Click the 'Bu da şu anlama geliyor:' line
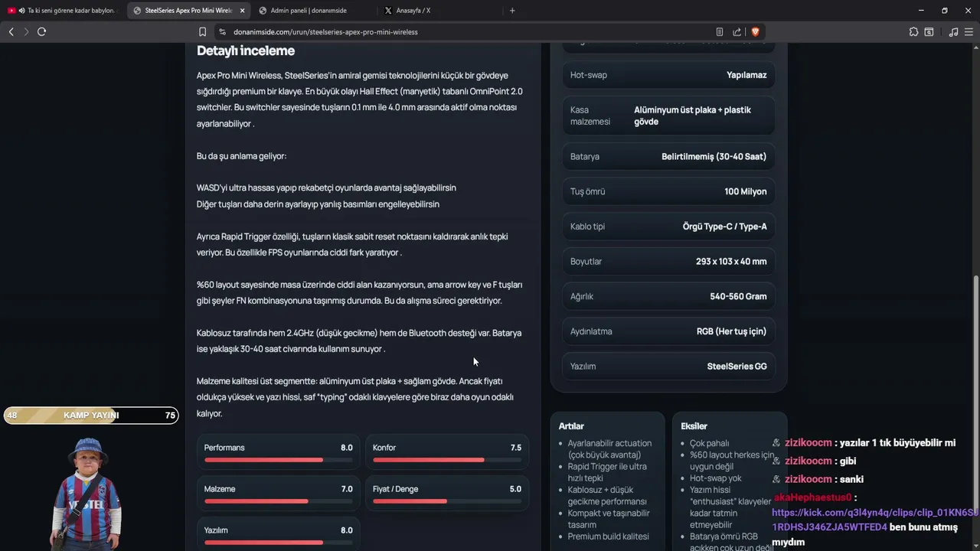The width and height of the screenshot is (980, 551). [x=241, y=156]
